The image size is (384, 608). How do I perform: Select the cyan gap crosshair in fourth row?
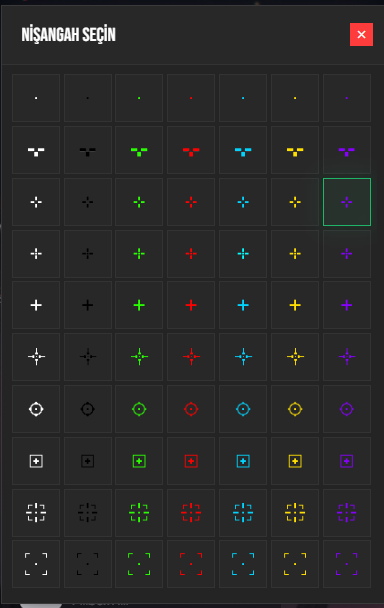tap(243, 254)
